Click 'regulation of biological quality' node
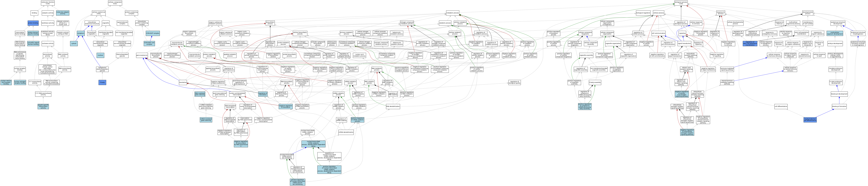Image resolution: width=868 pixels, height=186 pixels. (x=515, y=82)
